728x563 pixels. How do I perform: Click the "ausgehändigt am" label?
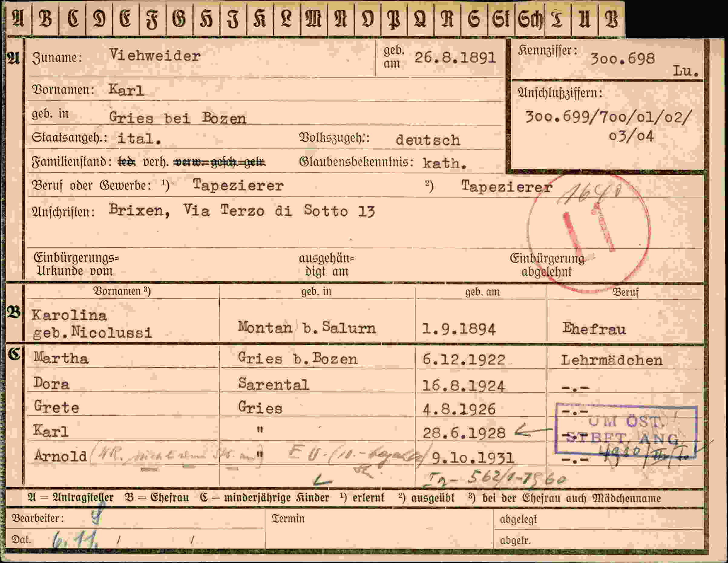(x=327, y=265)
